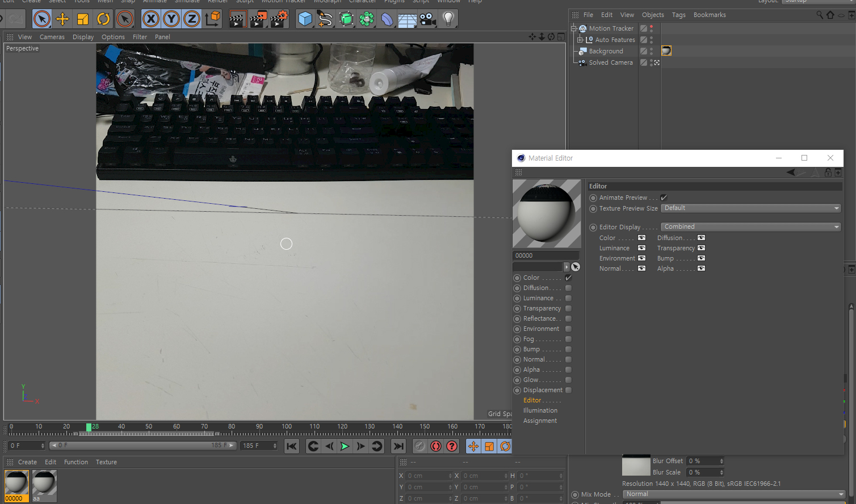Open the Texture Preview Size dropdown
Image resolution: width=856 pixels, height=504 pixels.
tap(751, 208)
